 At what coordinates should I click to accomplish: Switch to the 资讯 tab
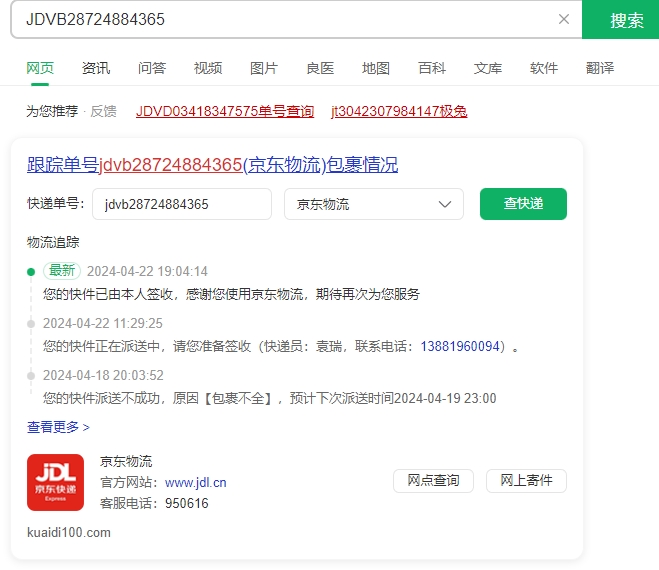(x=96, y=68)
